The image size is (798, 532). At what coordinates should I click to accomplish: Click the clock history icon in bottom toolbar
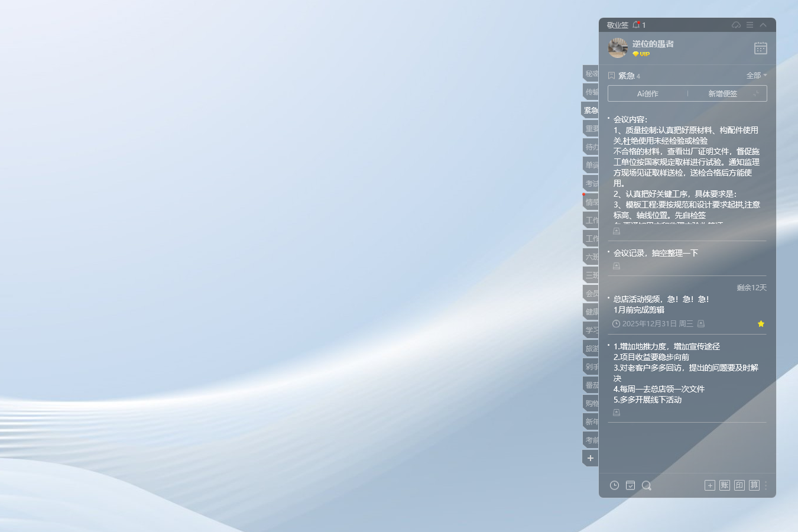click(614, 485)
